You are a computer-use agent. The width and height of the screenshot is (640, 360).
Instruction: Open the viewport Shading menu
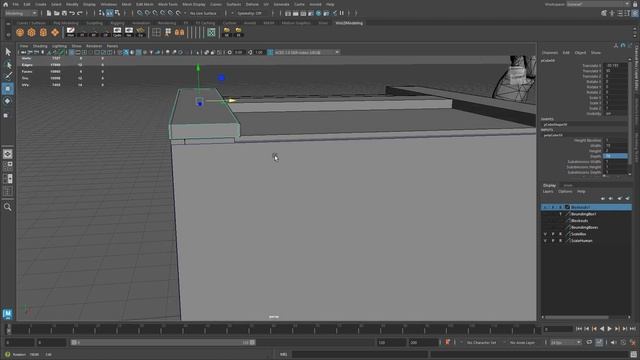40,46
